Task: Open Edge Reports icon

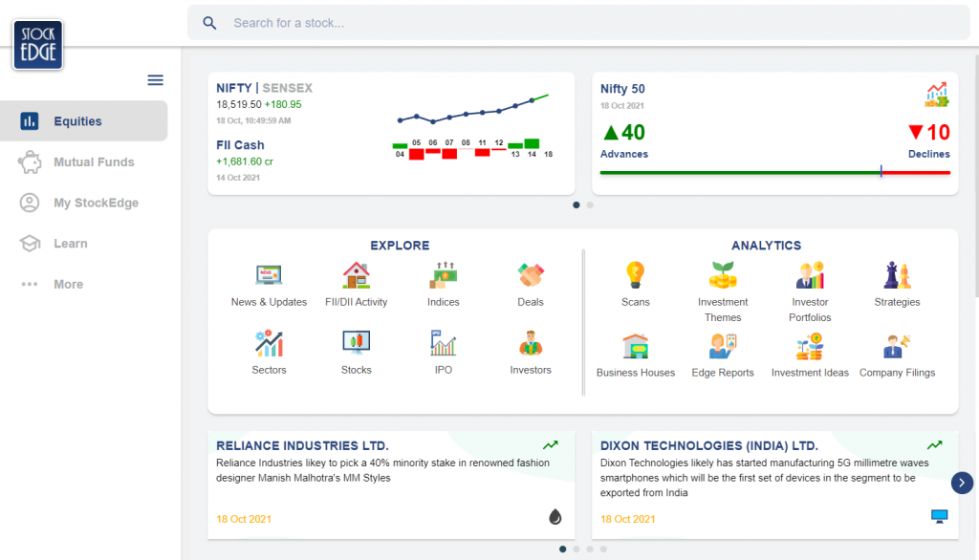Action: 723,346
